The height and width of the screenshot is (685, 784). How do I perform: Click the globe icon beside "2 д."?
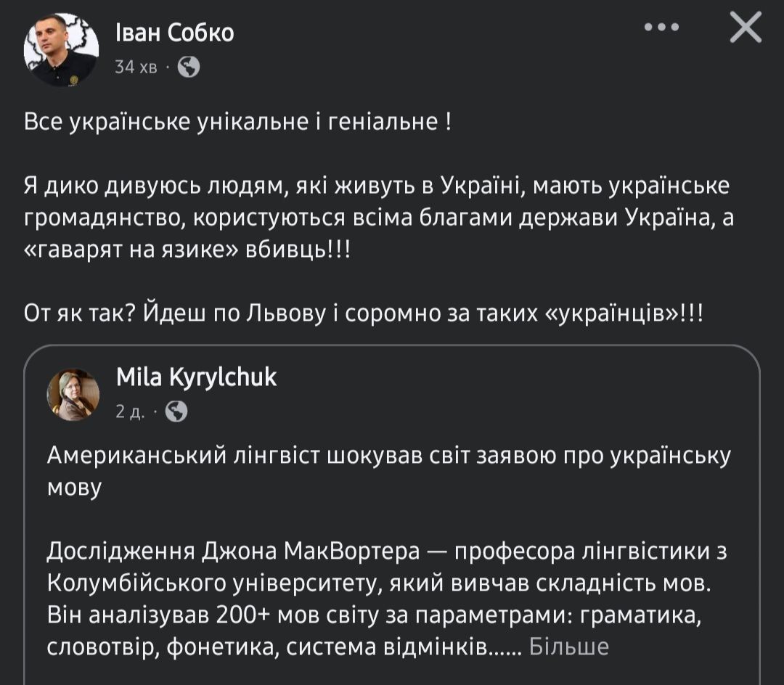(x=176, y=412)
